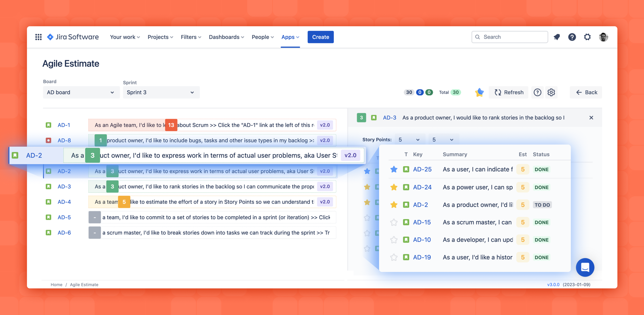This screenshot has width=644, height=315.
Task: Open the AD-6 issue link
Action: [x=64, y=233]
